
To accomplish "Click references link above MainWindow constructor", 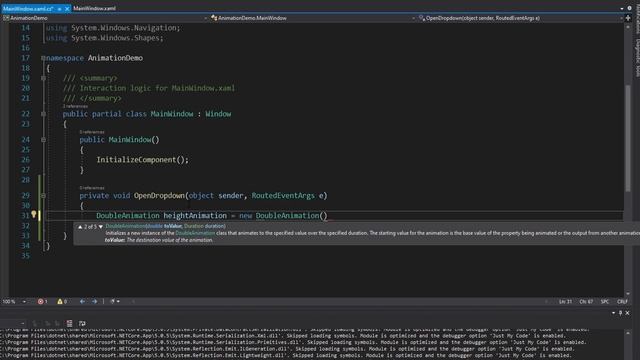I will click(92, 132).
